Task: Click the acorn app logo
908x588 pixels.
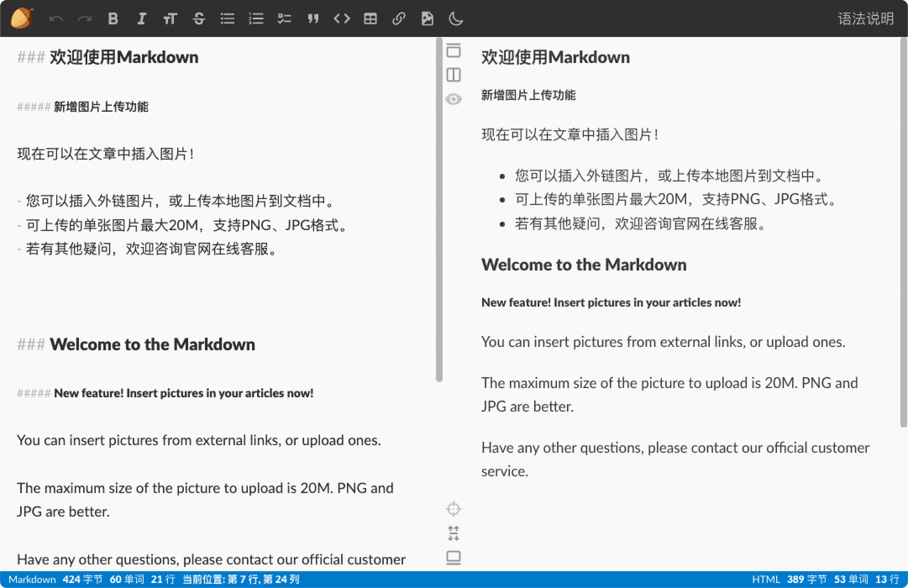Action: tap(22, 18)
